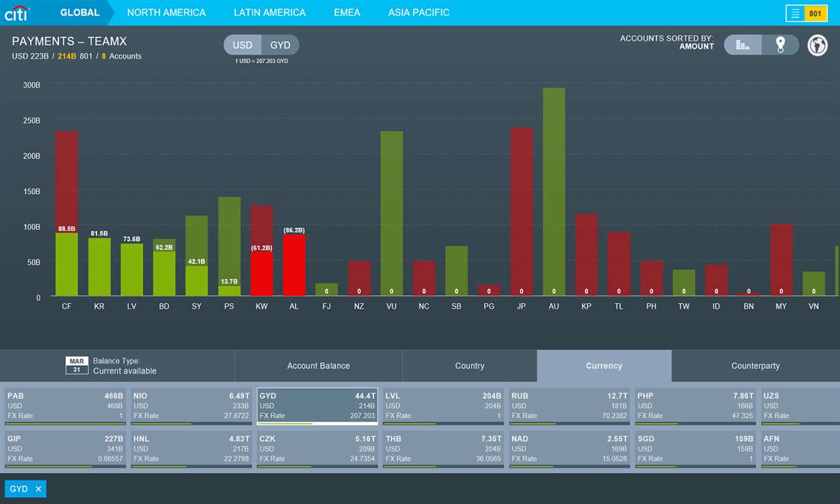Switch to map pin location view
The height and width of the screenshot is (504, 840).
[x=780, y=45]
